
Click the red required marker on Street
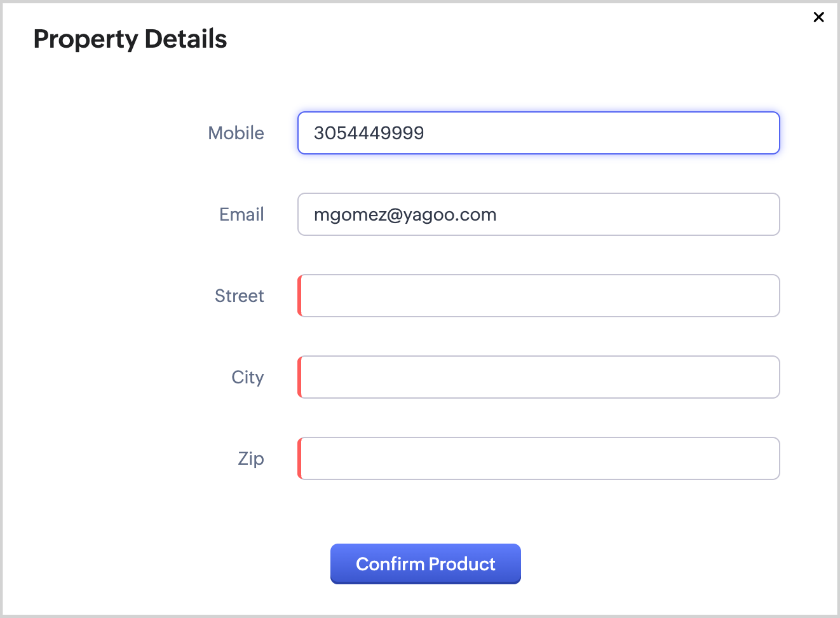pos(299,296)
